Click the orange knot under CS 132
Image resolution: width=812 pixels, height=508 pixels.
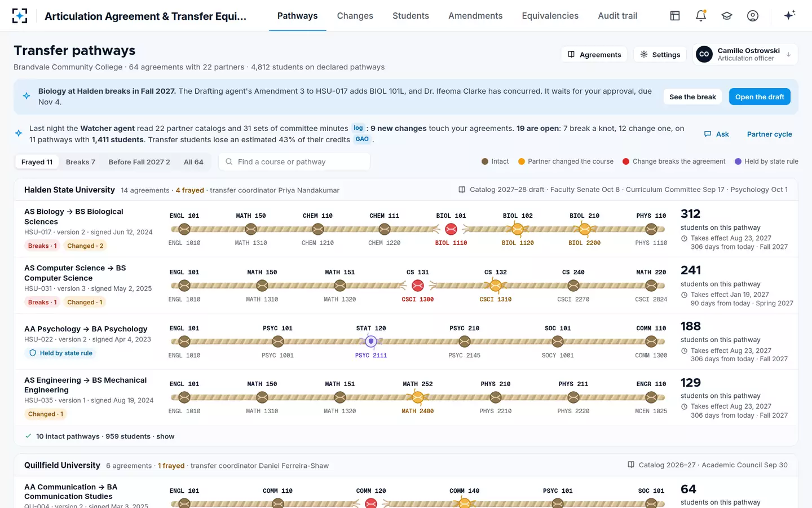coord(496,286)
